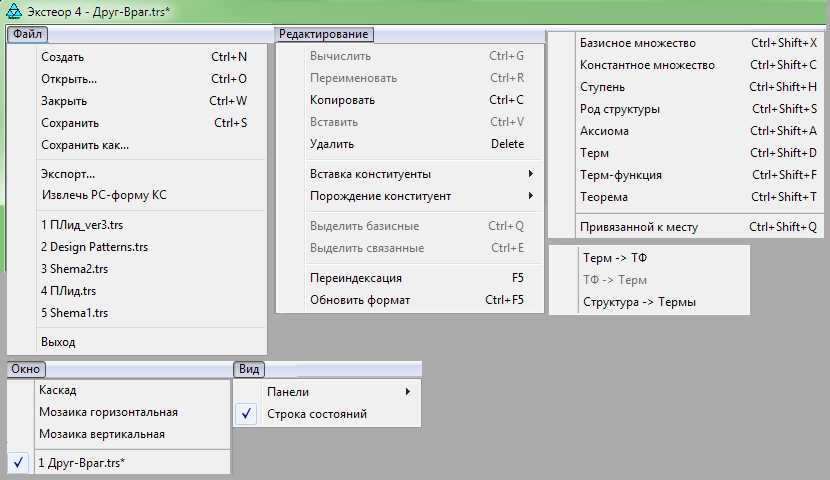Open the Вид menu header
This screenshot has height=480, width=830.
click(249, 369)
